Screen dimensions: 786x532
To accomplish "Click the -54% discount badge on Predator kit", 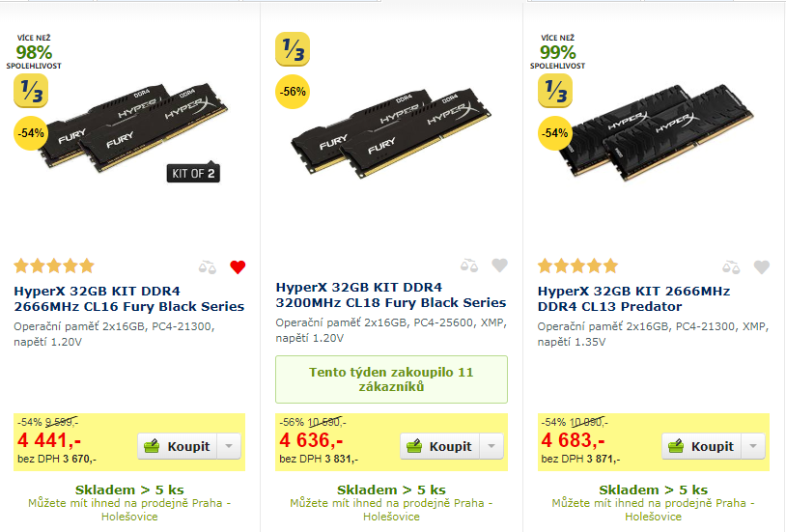I will tap(555, 132).
